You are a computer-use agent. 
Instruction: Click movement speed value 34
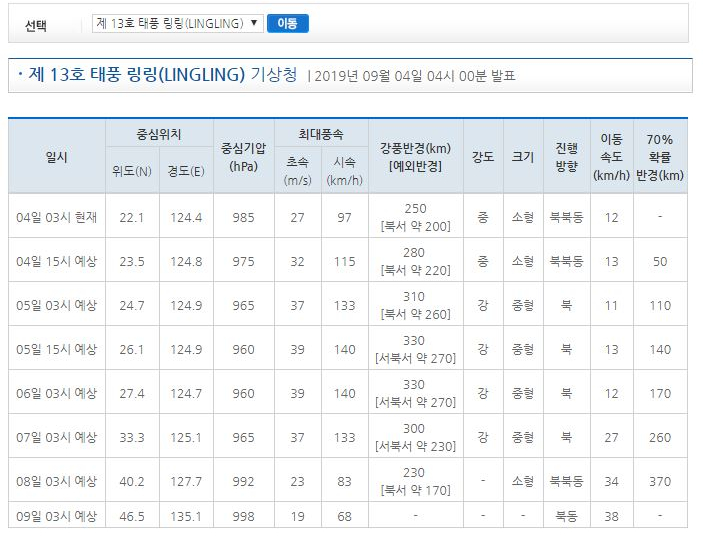tap(612, 482)
